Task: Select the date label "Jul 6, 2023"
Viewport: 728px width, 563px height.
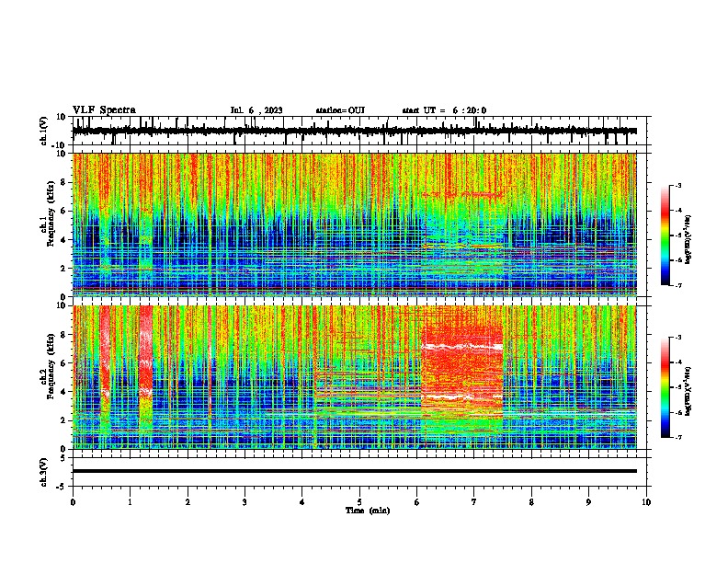Action: [256, 110]
